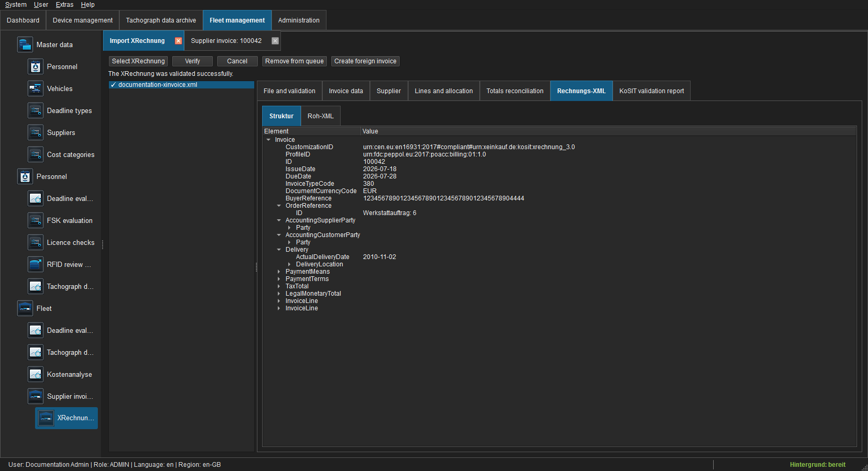Expand the LegalMonetaryTotal node

click(279, 294)
